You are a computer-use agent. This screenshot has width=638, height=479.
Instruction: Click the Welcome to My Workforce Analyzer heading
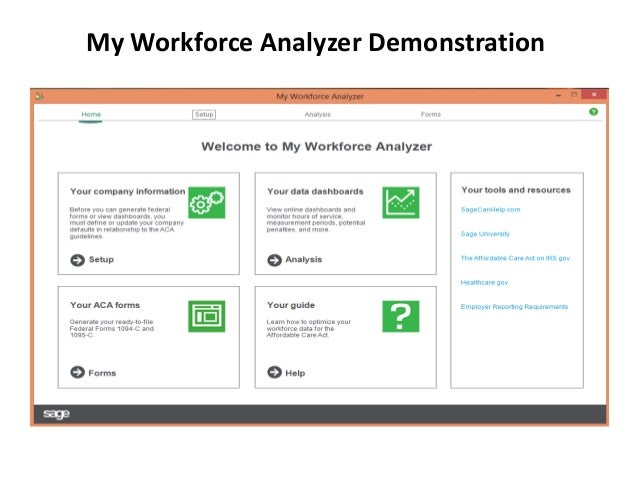317,147
